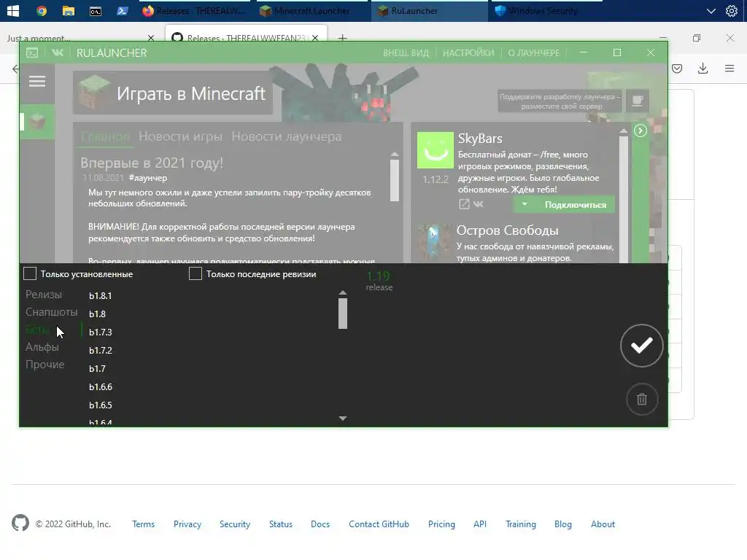
Task: Open Command Prompt from the taskbar
Action: 96,10
